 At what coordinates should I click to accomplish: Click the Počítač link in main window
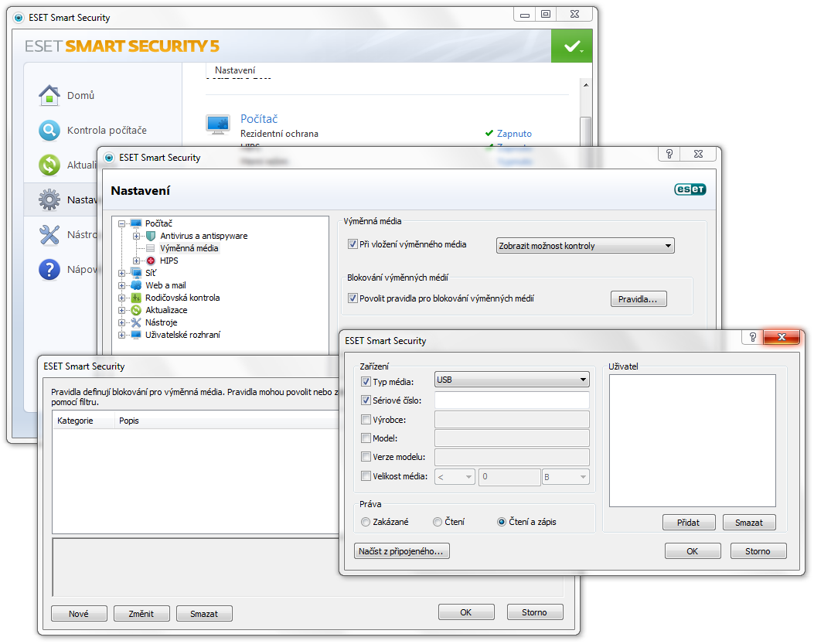259,119
